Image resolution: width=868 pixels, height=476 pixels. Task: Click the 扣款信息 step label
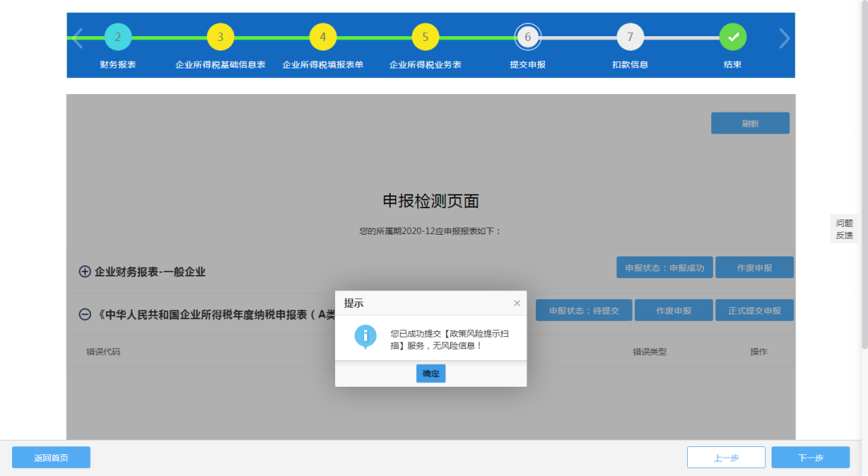tap(630, 65)
